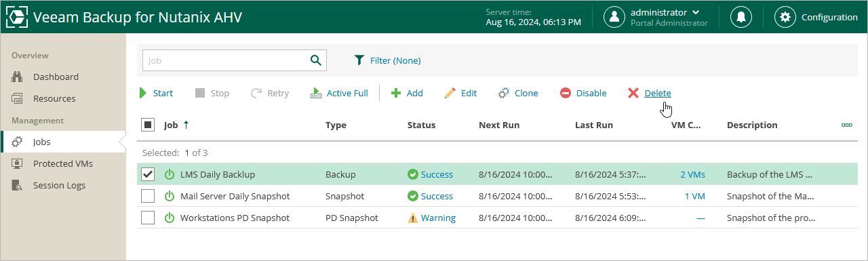Toggle the select-all jobs checkbox

[148, 125]
